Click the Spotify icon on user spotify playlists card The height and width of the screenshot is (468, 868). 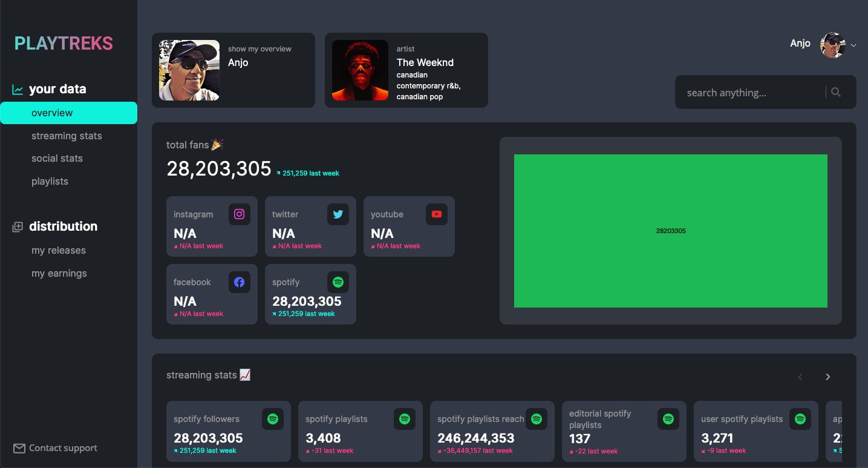[800, 419]
